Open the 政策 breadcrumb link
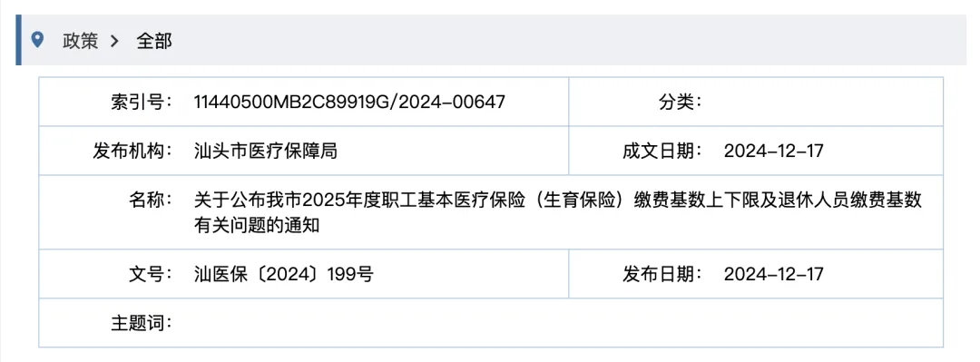 (x=80, y=41)
